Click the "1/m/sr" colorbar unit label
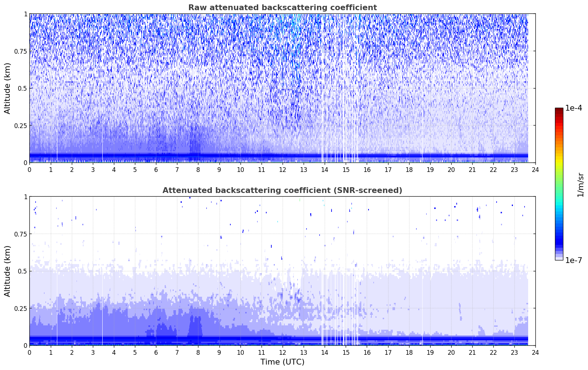Image resolution: width=588 pixels, height=370 pixels. [580, 185]
